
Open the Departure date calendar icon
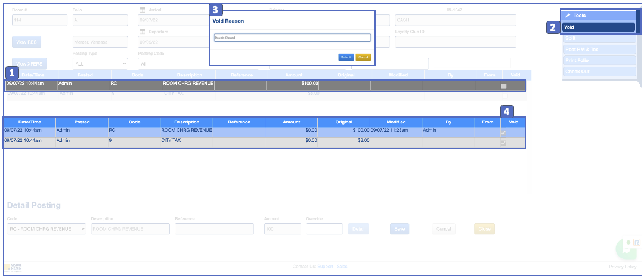143,32
